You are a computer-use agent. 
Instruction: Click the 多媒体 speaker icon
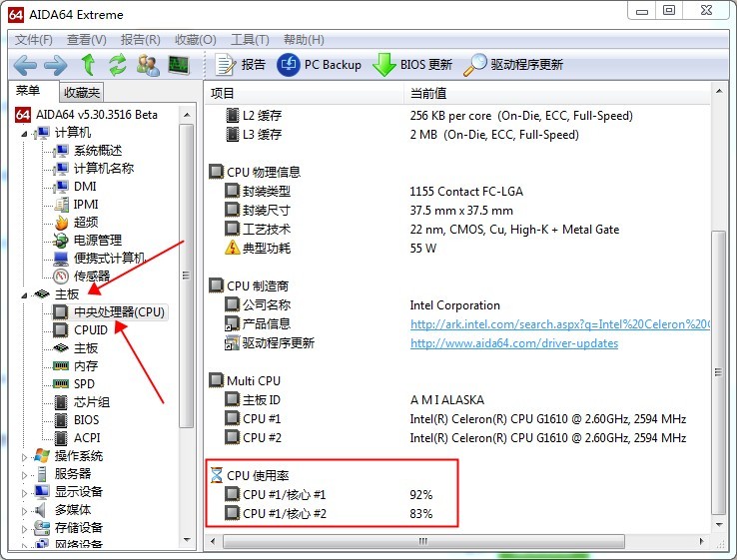coord(40,510)
